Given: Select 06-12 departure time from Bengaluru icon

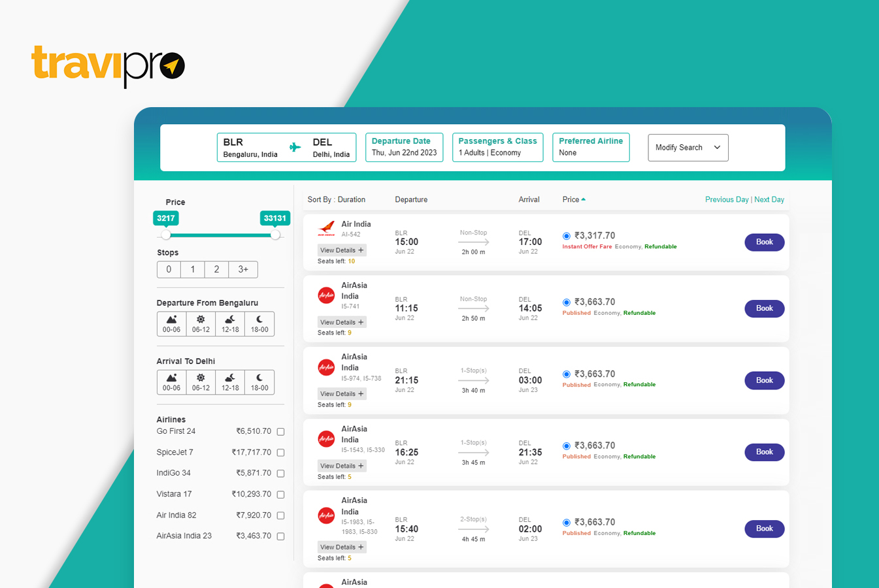Looking at the screenshot, I should point(201,324).
